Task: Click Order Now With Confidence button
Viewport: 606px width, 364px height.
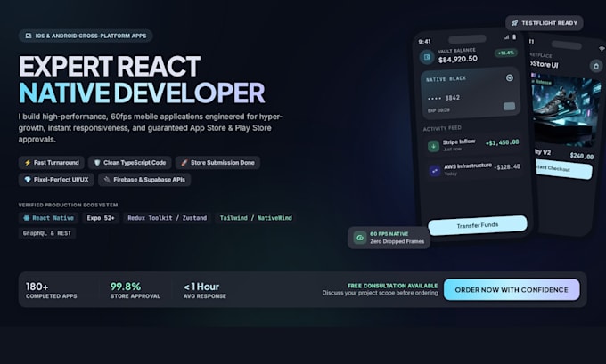Action: click(x=512, y=289)
